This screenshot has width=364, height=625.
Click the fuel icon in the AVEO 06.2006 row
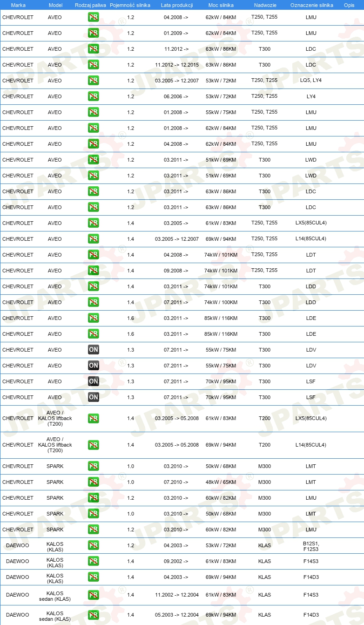93,96
